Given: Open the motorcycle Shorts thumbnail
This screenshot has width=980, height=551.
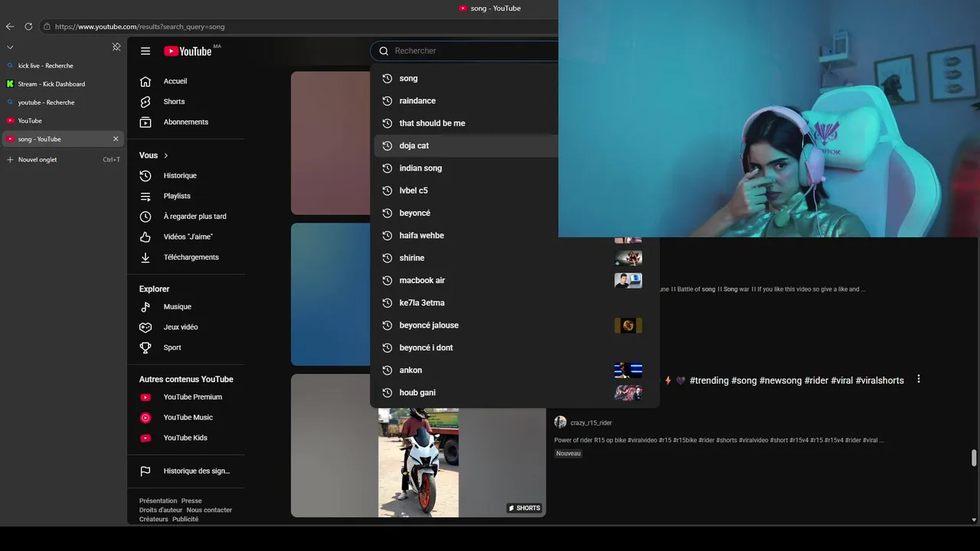Looking at the screenshot, I should click(x=418, y=445).
